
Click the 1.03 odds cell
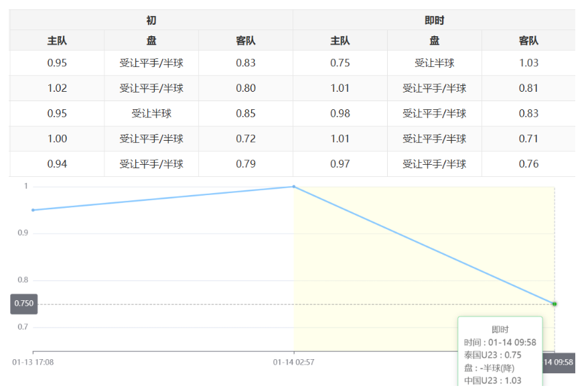[528, 63]
